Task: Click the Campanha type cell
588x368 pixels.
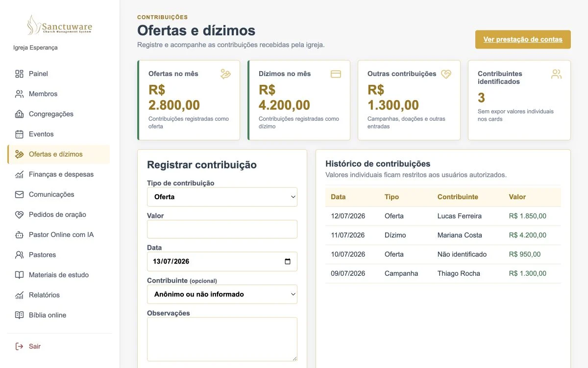Action: [401, 273]
